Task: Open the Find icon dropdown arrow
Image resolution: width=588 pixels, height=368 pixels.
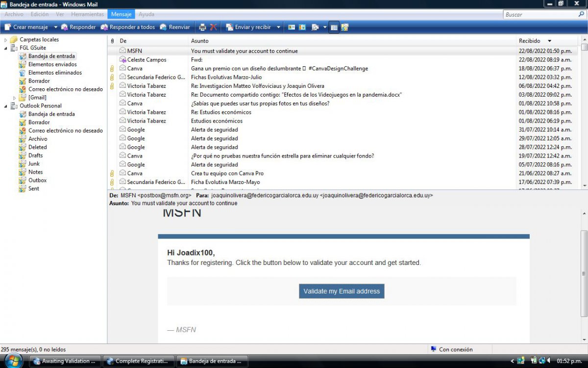Action: (324, 27)
